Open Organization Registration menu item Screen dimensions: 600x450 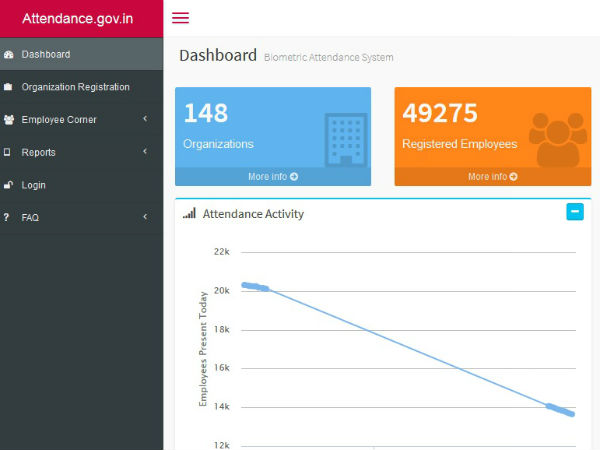(x=76, y=87)
